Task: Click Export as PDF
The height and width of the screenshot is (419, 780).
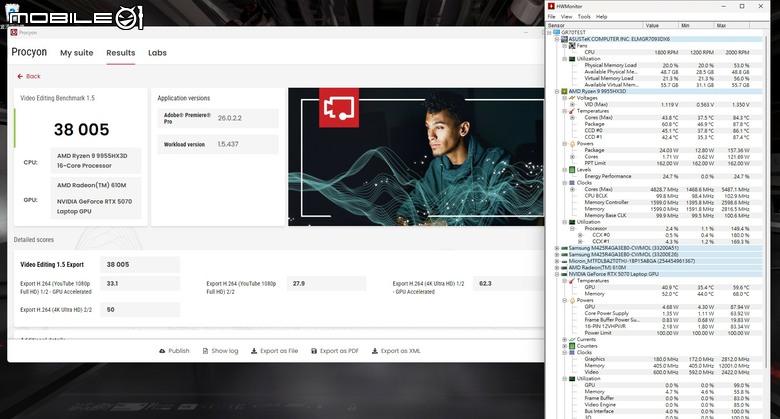Action: pyautogui.click(x=335, y=351)
